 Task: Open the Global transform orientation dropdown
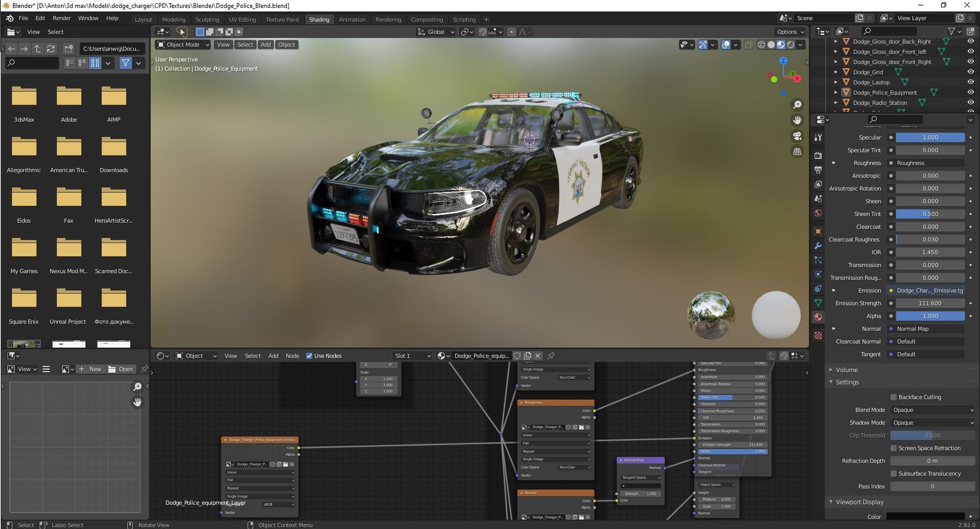tap(436, 32)
